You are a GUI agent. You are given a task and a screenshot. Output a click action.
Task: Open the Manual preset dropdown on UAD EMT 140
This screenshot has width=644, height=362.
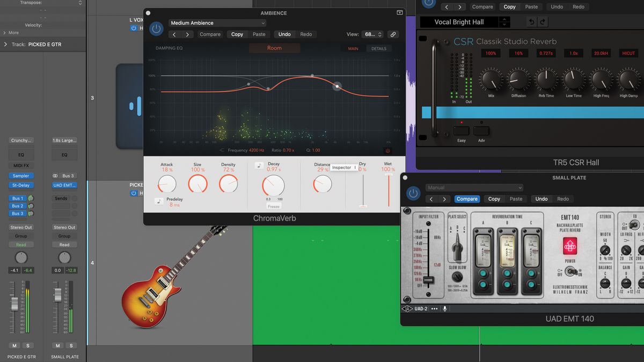coord(474,187)
